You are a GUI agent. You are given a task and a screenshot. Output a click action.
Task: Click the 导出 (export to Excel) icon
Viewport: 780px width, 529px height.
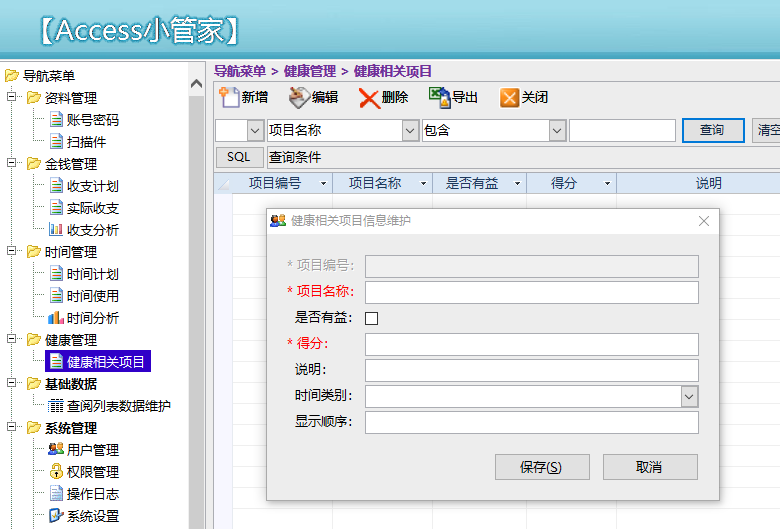pos(439,98)
